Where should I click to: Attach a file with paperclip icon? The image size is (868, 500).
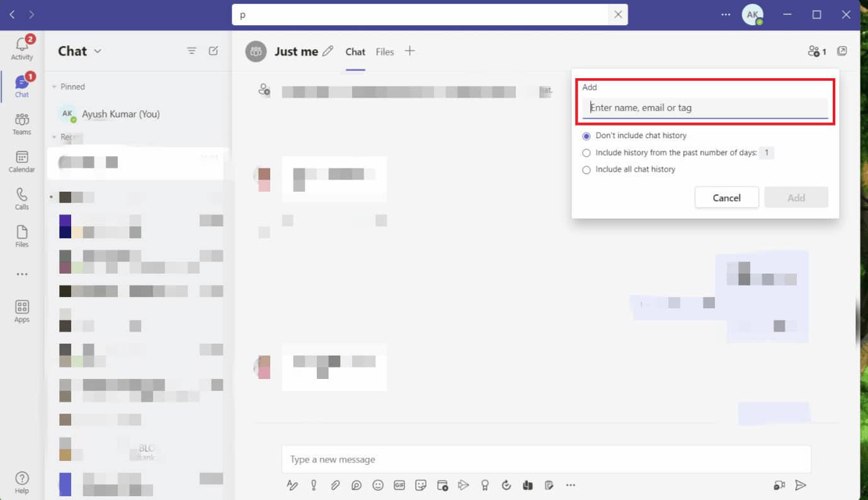click(335, 485)
